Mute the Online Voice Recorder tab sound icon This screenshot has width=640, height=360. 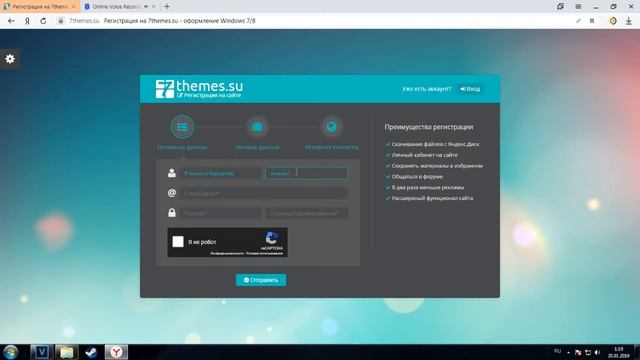pyautogui.click(x=146, y=7)
